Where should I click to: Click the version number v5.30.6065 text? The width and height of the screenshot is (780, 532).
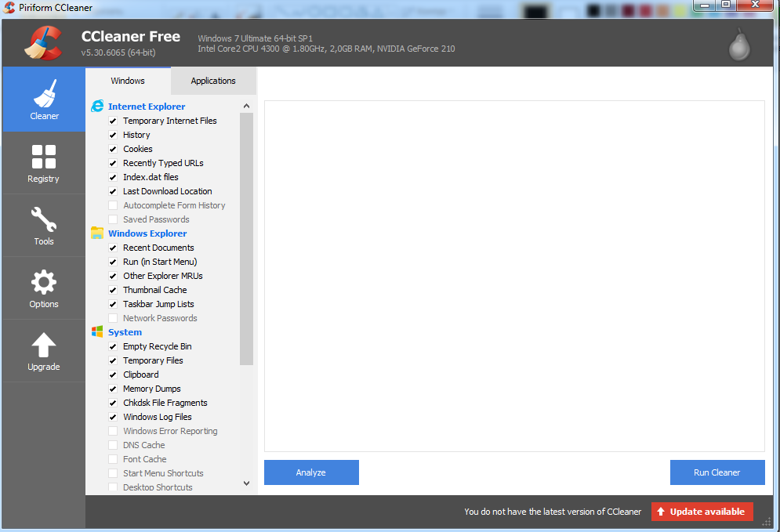[118, 52]
